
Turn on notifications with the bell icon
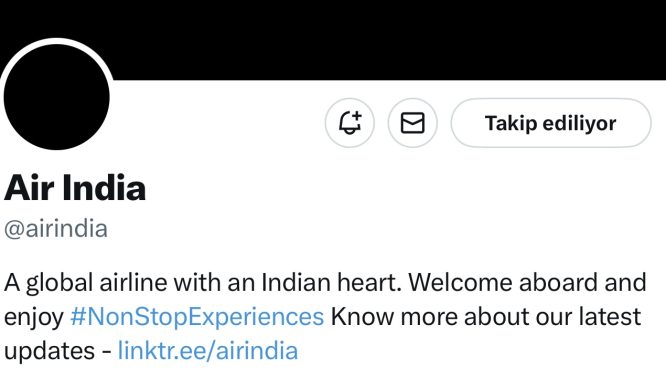tap(350, 123)
